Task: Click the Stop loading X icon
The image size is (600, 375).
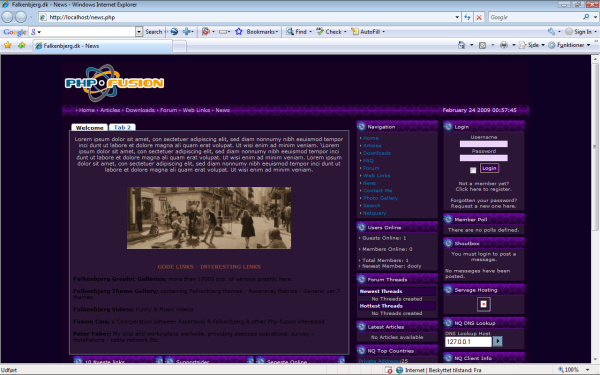Action: [x=479, y=17]
